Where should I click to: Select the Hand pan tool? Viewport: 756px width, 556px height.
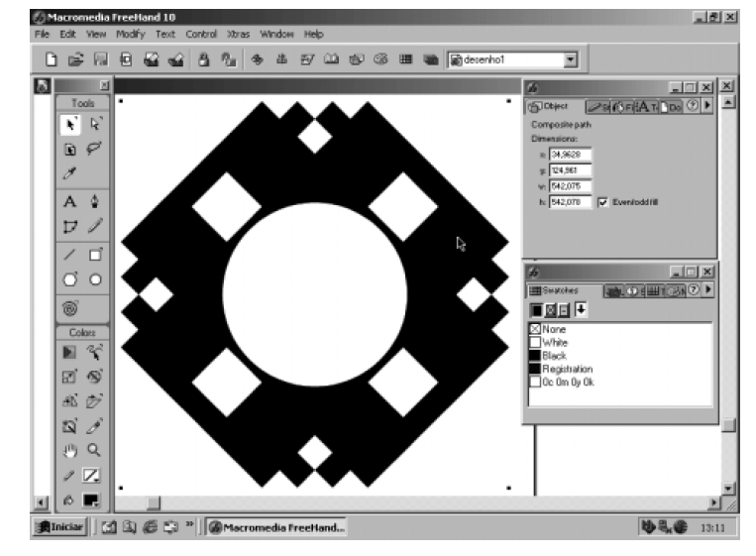point(70,450)
